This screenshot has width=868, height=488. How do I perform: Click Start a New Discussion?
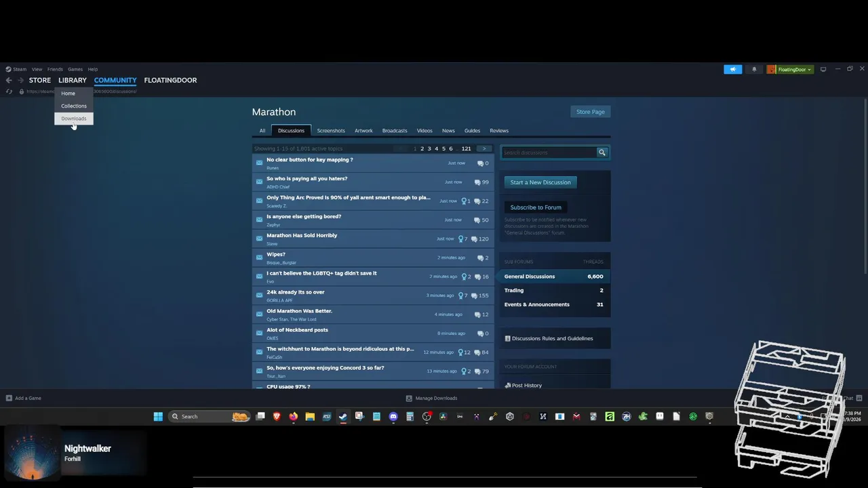click(540, 182)
